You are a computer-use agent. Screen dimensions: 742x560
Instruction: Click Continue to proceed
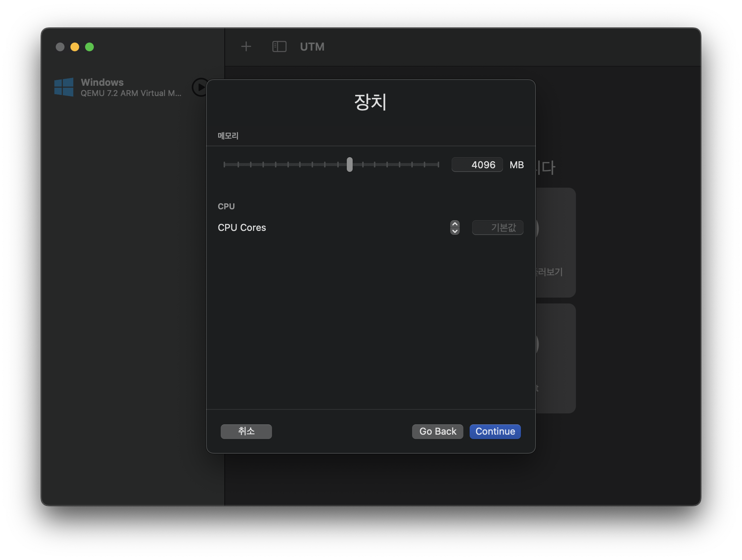(495, 431)
